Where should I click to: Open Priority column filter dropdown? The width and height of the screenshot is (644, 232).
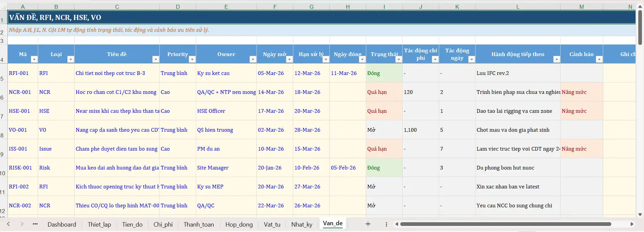coord(192,59)
